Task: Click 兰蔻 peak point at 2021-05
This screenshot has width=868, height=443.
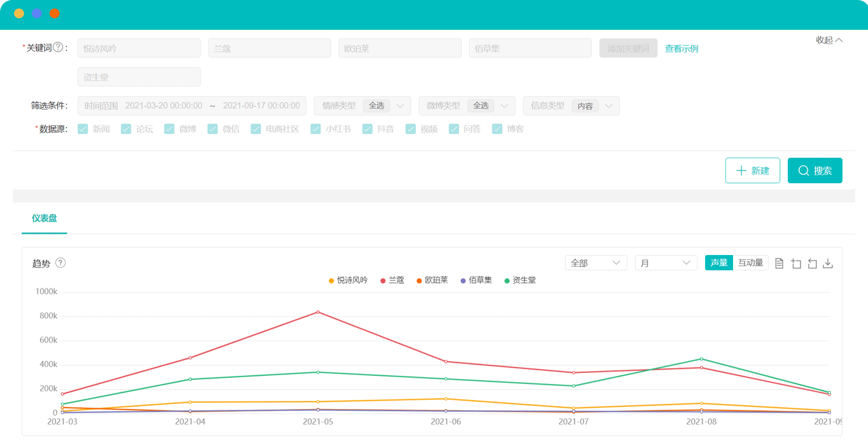Action: pos(318,312)
